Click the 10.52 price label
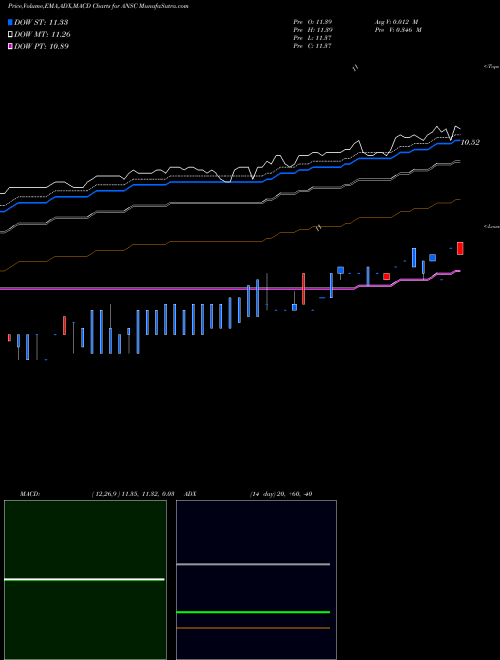This screenshot has width=500, height=660. 470,142
